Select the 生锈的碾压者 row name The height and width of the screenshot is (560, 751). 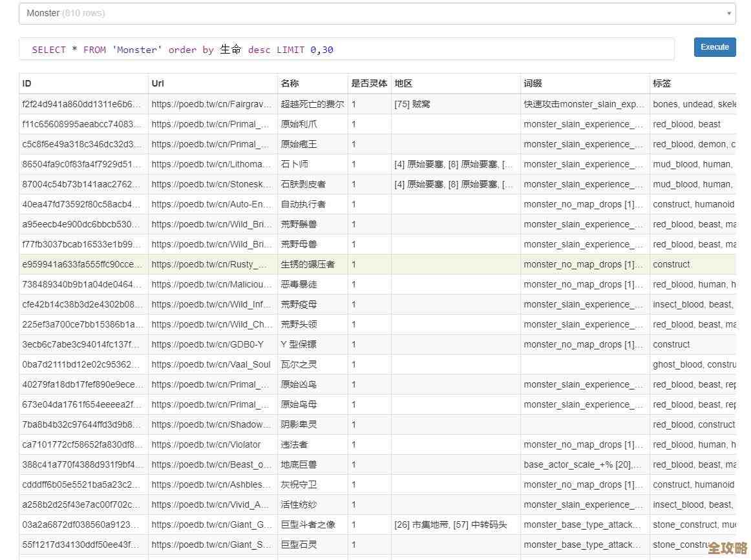tap(308, 264)
